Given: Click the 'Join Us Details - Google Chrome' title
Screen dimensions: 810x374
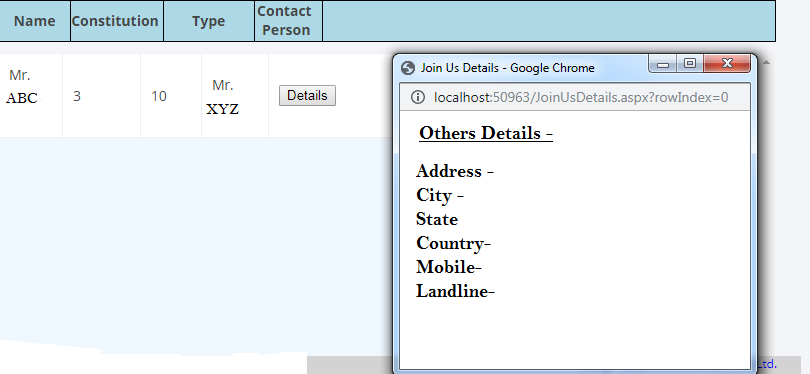Looking at the screenshot, I should (x=507, y=68).
